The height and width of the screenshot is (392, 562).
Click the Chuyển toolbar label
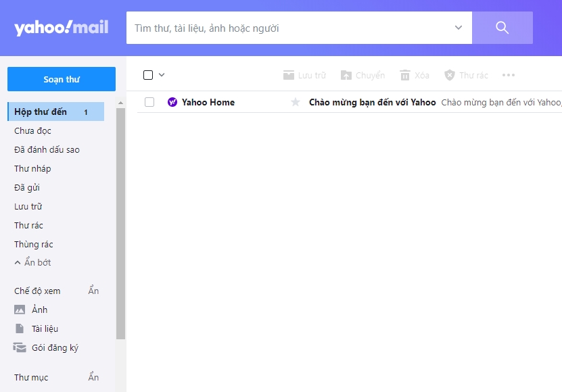pos(370,76)
